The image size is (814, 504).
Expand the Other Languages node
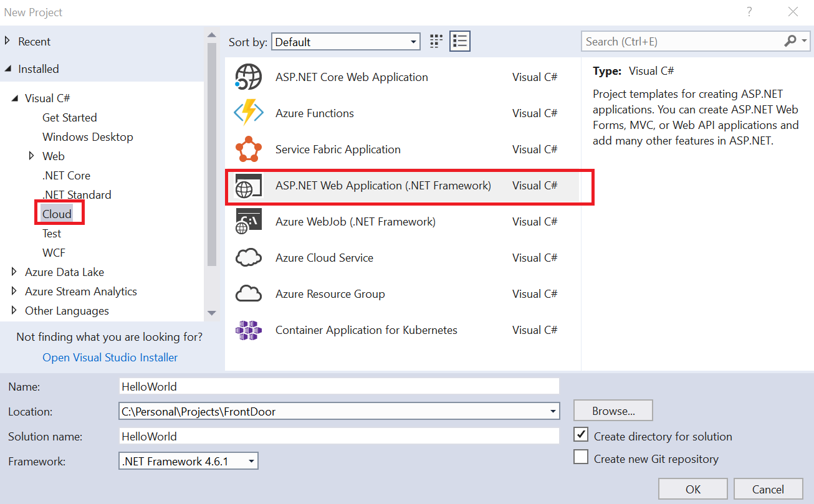coord(15,310)
